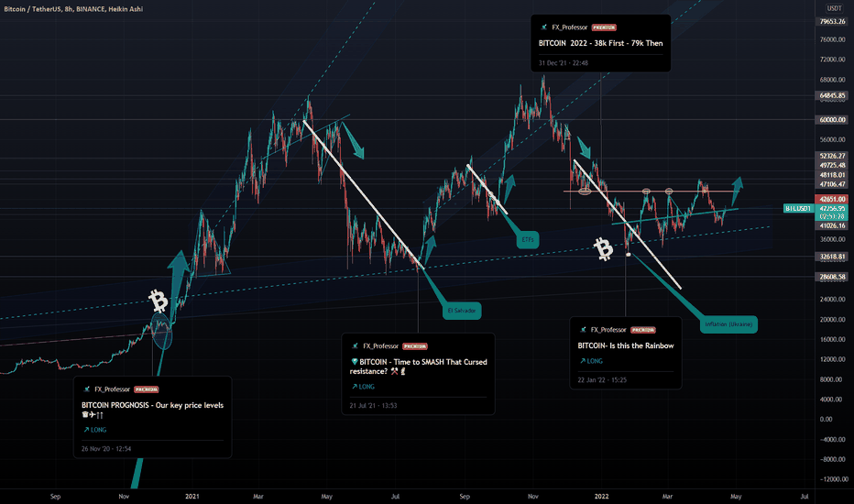Click the green current price label 42756.95
854x504 pixels.
point(831,209)
